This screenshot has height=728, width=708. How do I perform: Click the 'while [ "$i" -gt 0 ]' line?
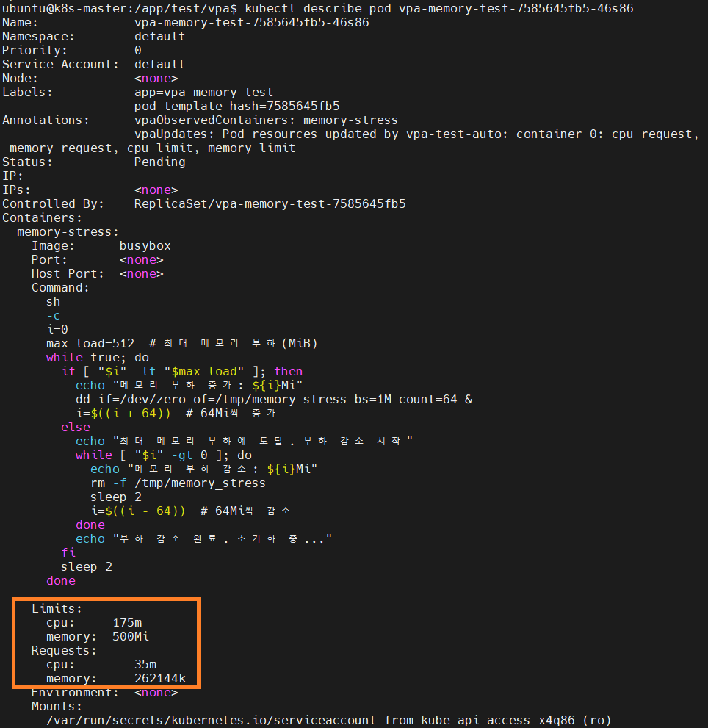(164, 455)
